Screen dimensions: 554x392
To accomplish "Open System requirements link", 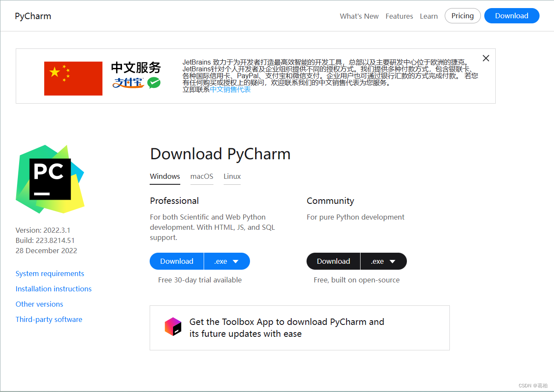I will pos(50,274).
